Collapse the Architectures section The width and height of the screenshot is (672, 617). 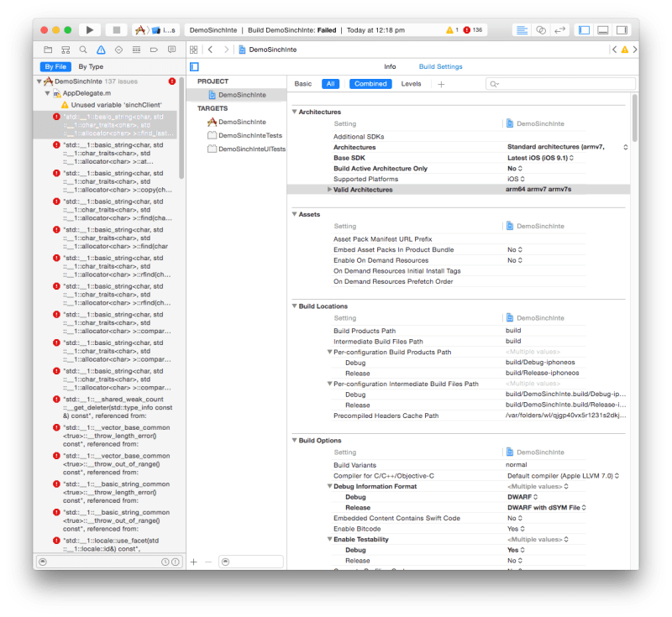[x=295, y=112]
